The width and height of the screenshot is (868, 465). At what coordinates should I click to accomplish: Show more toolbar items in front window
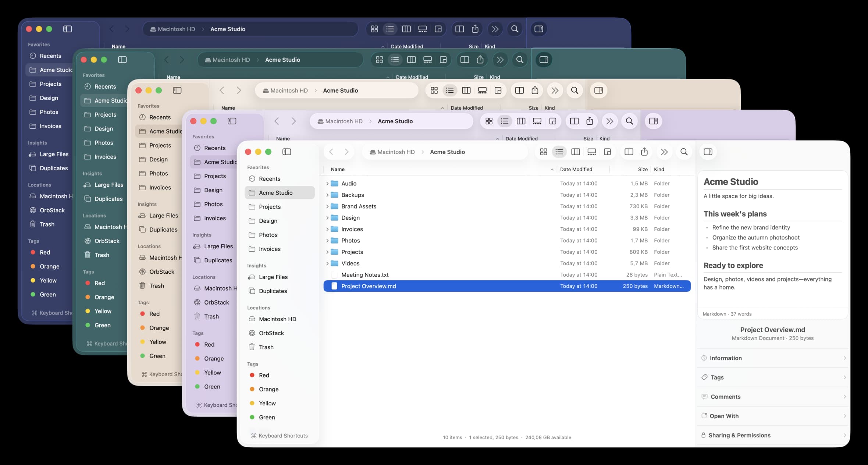tap(664, 152)
